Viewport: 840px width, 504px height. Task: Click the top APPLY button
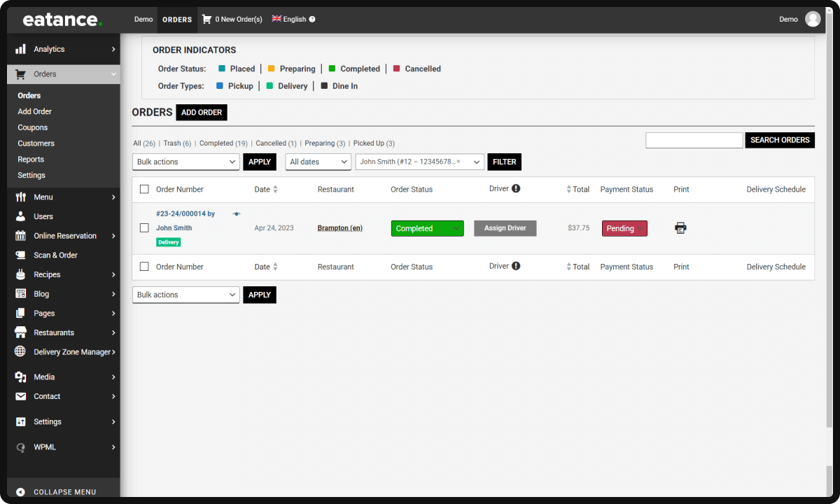click(260, 162)
